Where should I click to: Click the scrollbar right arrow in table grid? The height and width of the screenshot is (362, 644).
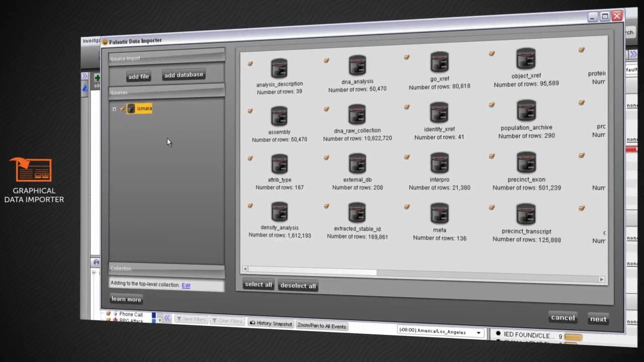click(601, 279)
